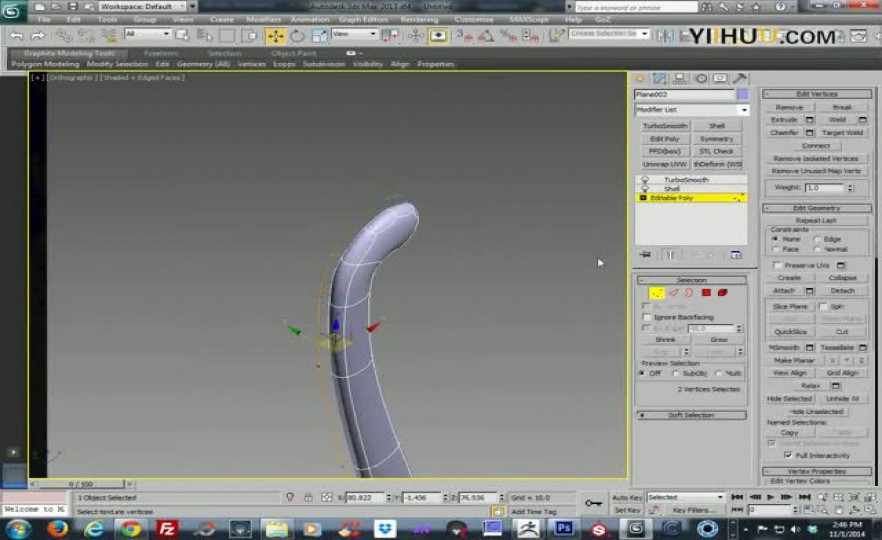
Task: Toggle the TurboSmooth modifier lightbulb
Action: (x=645, y=179)
